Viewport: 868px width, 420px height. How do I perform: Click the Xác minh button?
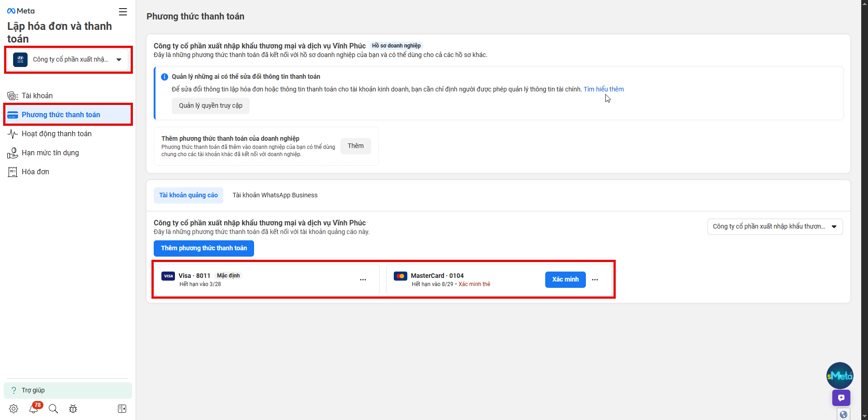[x=565, y=280]
